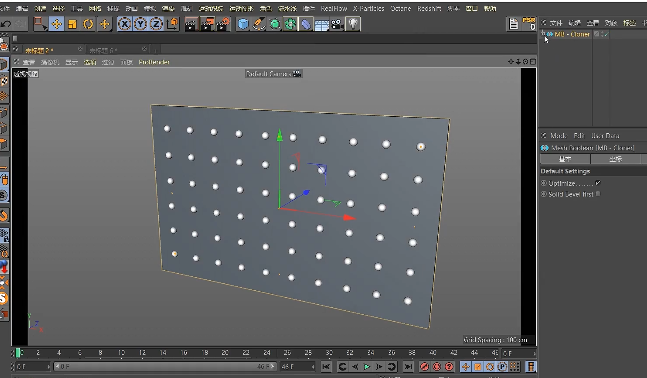Open render settings clapboard with gear

224,24
